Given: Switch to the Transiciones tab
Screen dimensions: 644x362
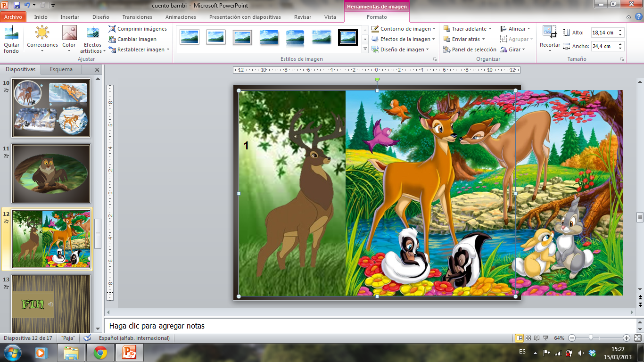Looking at the screenshot, I should (x=137, y=17).
